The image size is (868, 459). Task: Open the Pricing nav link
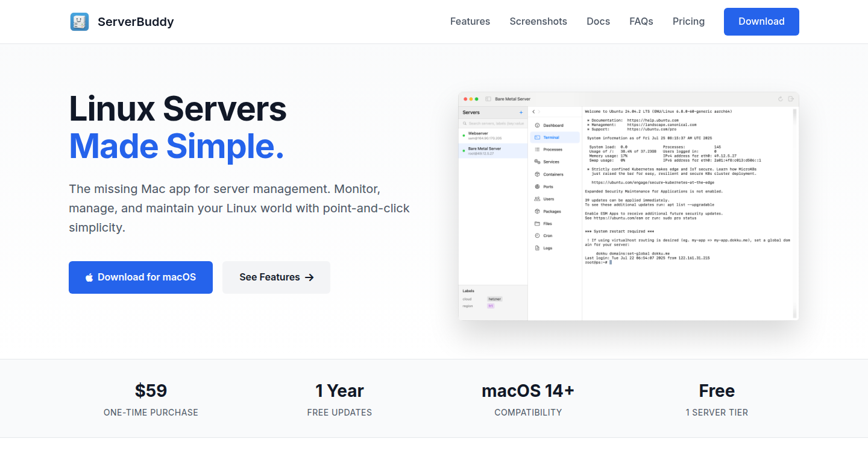click(688, 21)
